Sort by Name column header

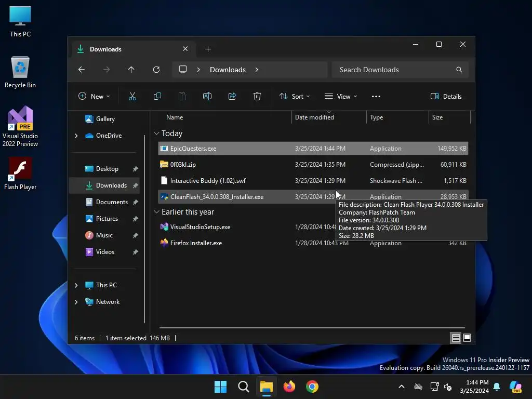[224, 117]
